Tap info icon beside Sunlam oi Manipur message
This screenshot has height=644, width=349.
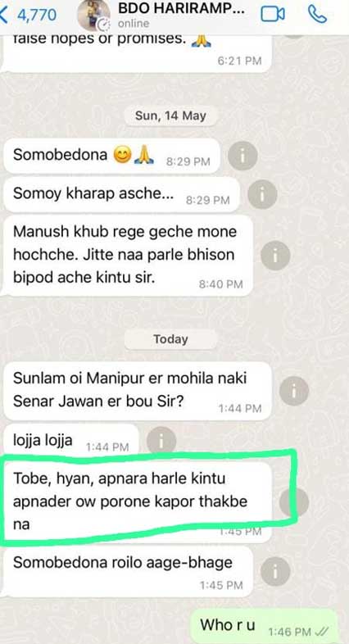[x=294, y=391]
